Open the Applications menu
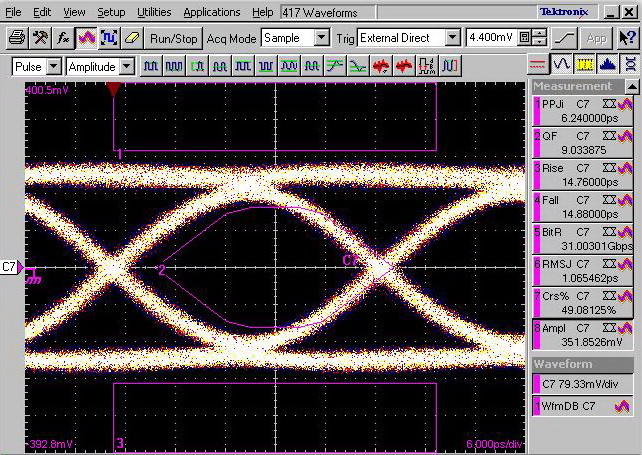The width and height of the screenshot is (642, 455). (x=210, y=12)
